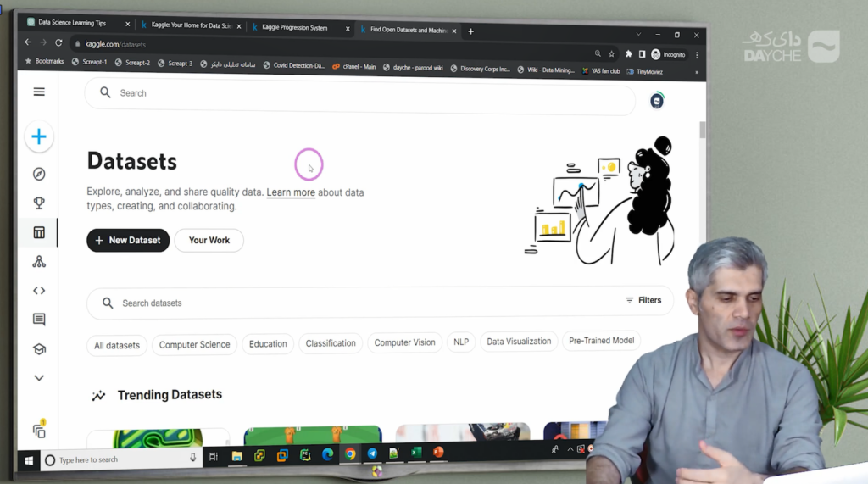
Task: Click the taskbar Type here to search box
Action: click(x=120, y=459)
